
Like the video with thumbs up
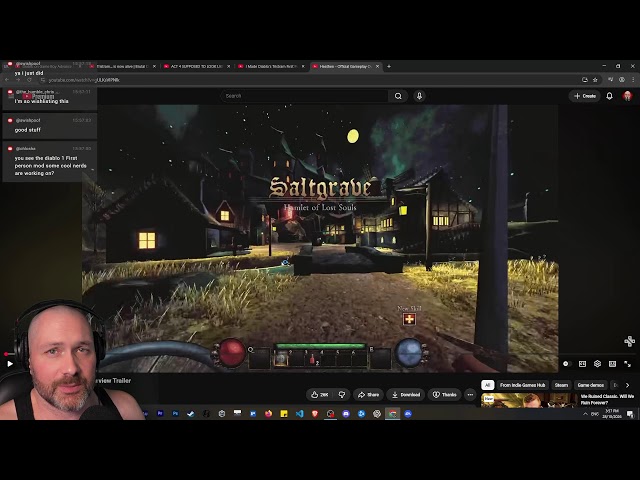[319, 395]
